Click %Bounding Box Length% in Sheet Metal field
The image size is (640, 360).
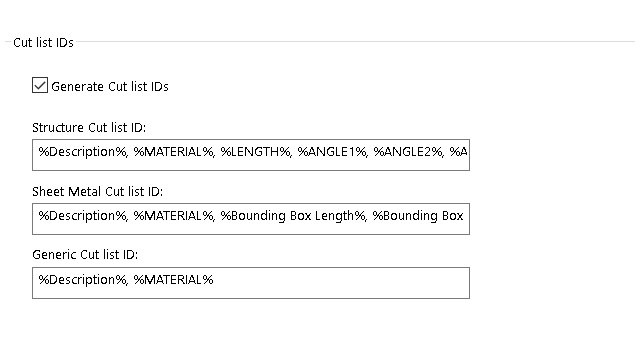pyautogui.click(x=293, y=216)
